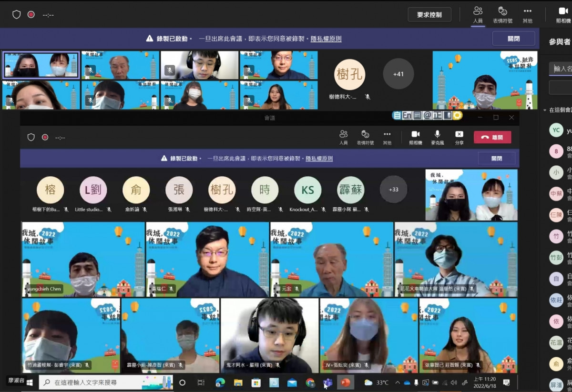
Task: Select the 依靠智己 莊智媛 video tile
Action: click(x=469, y=335)
